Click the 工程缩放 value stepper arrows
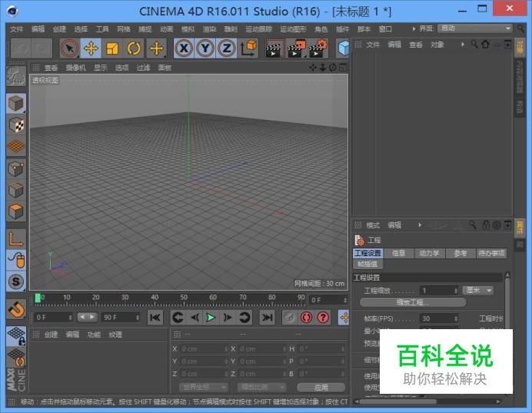Viewport: 532px width, 413px height. [456, 291]
